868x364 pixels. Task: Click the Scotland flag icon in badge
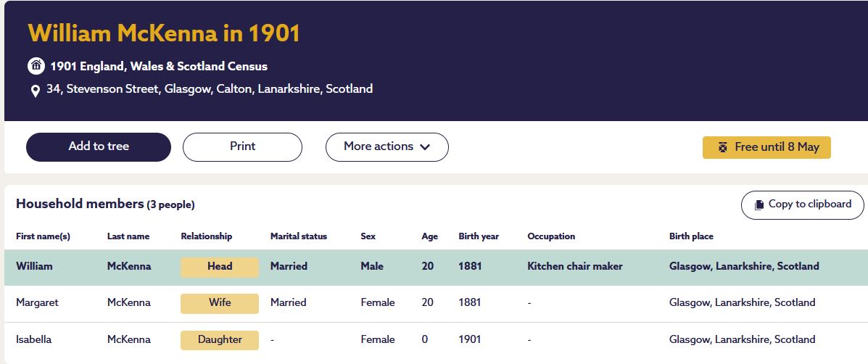[x=722, y=147]
